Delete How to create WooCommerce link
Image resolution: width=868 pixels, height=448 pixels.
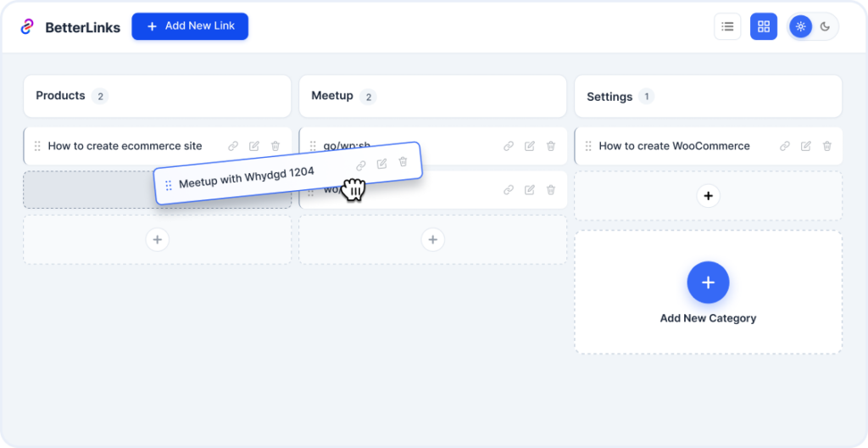pyautogui.click(x=827, y=147)
